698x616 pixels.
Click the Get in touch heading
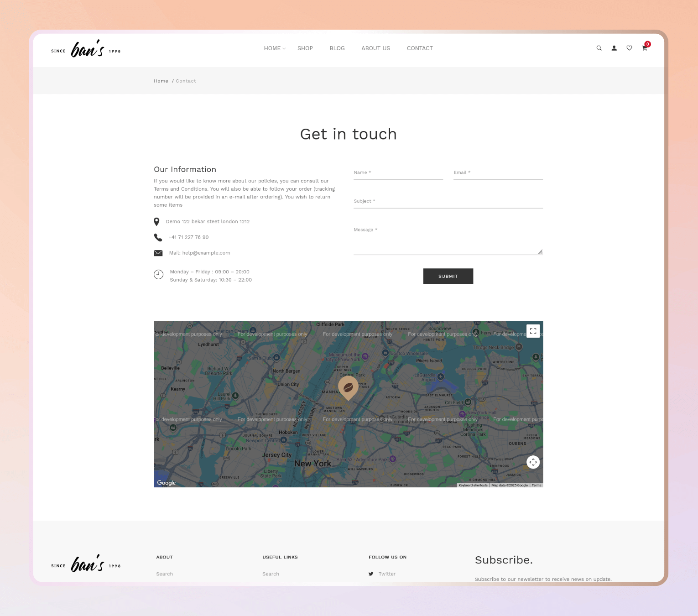pyautogui.click(x=349, y=134)
